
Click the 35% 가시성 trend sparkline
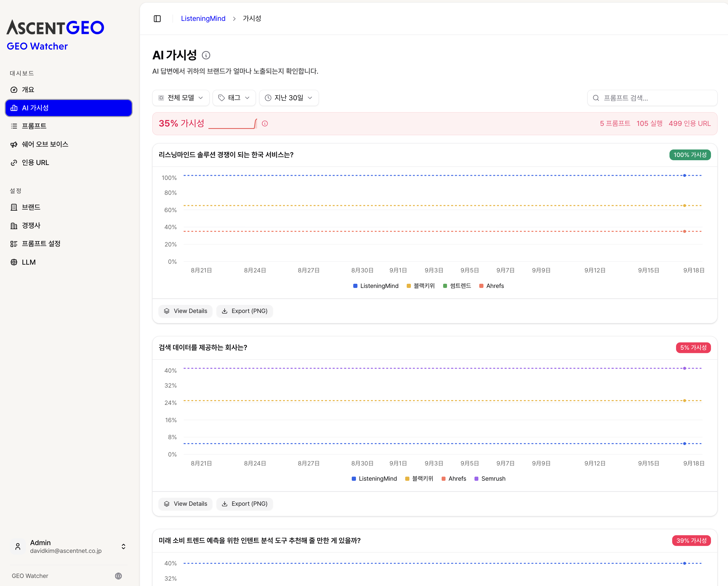(x=233, y=124)
